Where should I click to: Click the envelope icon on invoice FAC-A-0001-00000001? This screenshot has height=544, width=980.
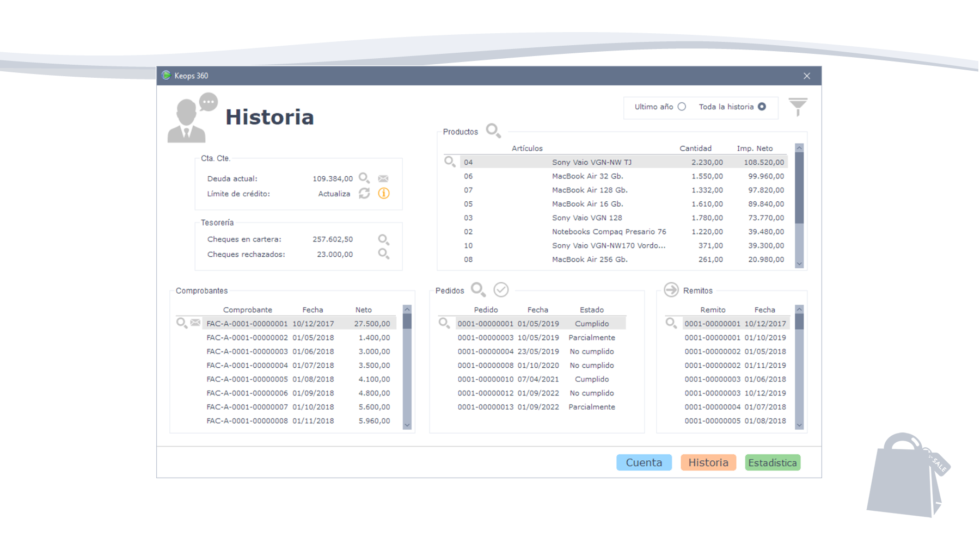(195, 323)
